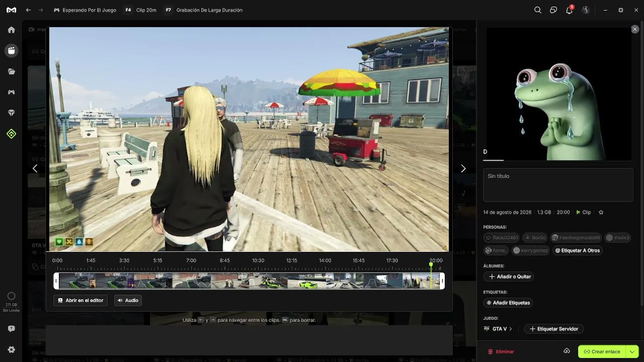Open search in the title bar
Image resolution: width=644 pixels, height=362 pixels.
click(538, 10)
